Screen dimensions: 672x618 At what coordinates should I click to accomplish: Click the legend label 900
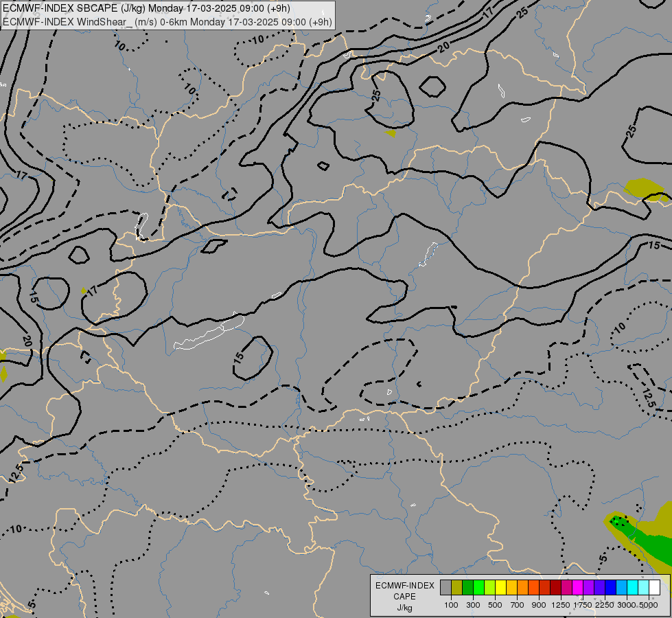coord(539,605)
